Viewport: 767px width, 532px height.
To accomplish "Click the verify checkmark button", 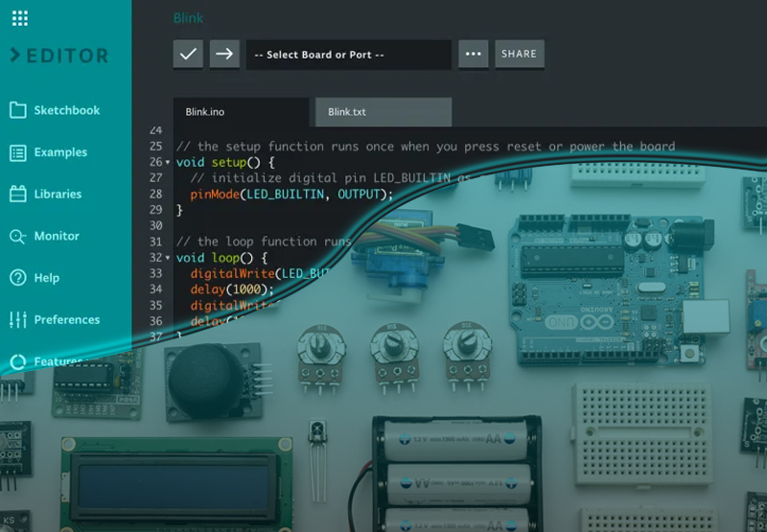I will (188, 54).
